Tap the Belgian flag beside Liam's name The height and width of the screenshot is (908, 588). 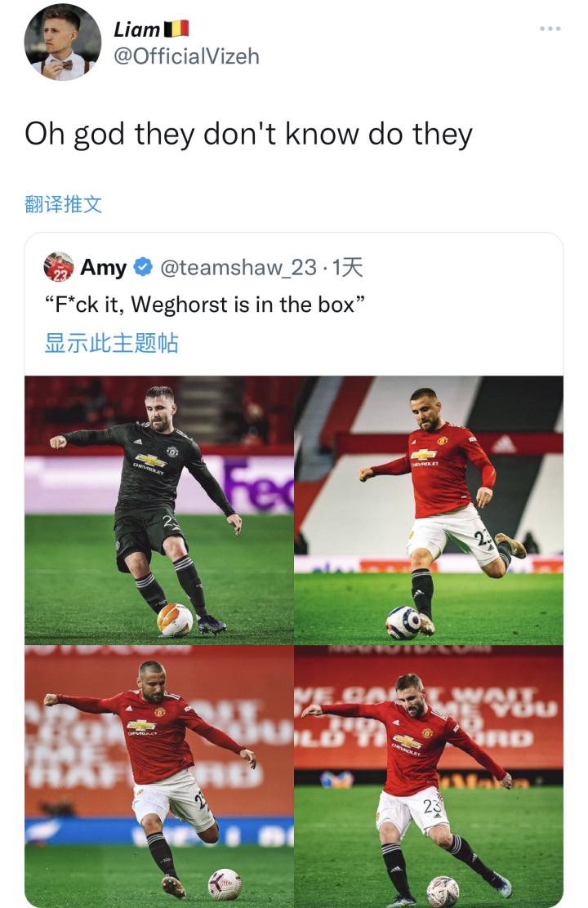(176, 29)
